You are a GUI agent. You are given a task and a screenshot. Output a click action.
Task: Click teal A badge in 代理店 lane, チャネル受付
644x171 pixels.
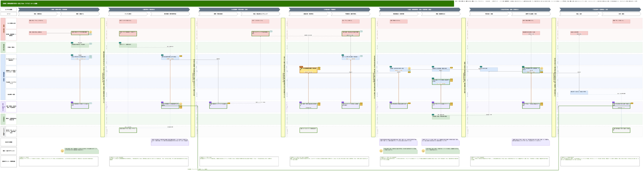[120, 43]
